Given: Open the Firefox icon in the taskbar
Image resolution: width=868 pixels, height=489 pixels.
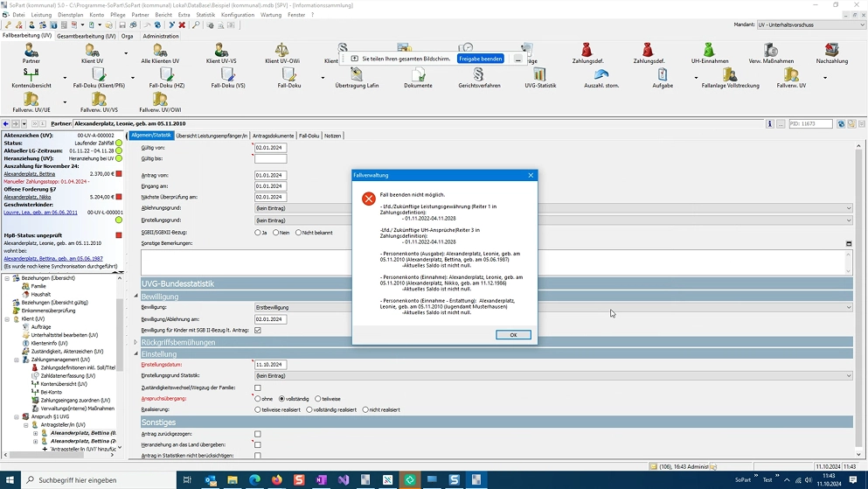Looking at the screenshot, I should coord(277,480).
